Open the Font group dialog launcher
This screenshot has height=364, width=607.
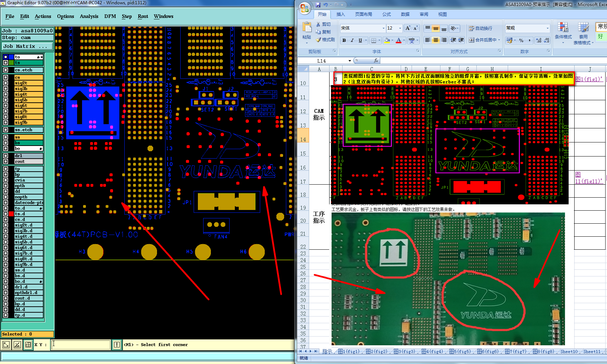(x=418, y=51)
